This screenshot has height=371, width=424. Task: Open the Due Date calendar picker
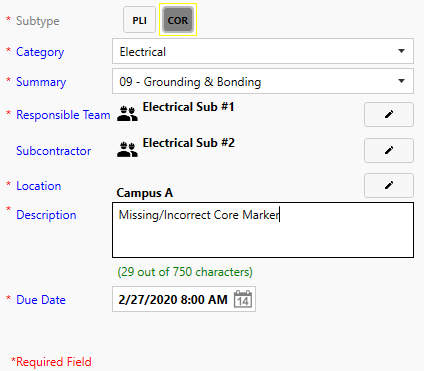243,299
